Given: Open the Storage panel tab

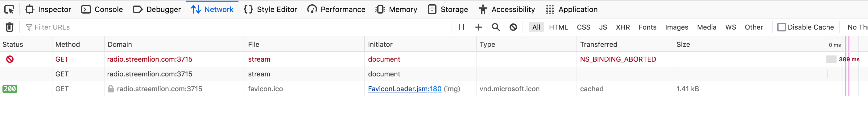Looking at the screenshot, I should click(x=448, y=10).
